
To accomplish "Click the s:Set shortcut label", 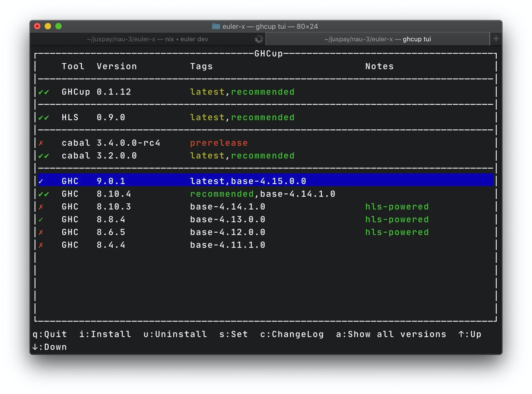I will [234, 335].
